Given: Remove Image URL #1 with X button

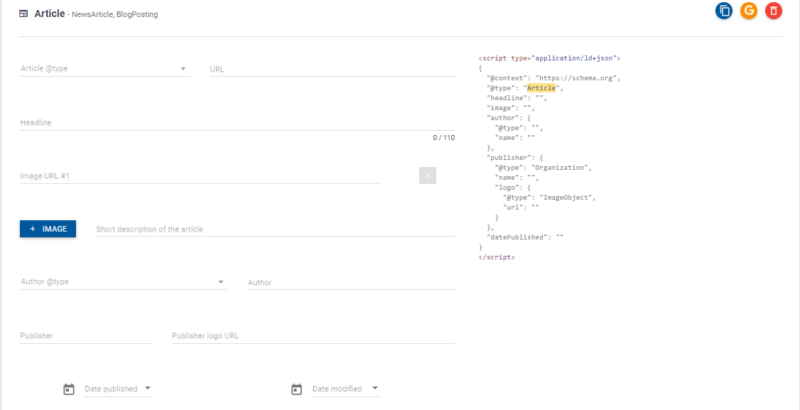Looking at the screenshot, I should (427, 176).
